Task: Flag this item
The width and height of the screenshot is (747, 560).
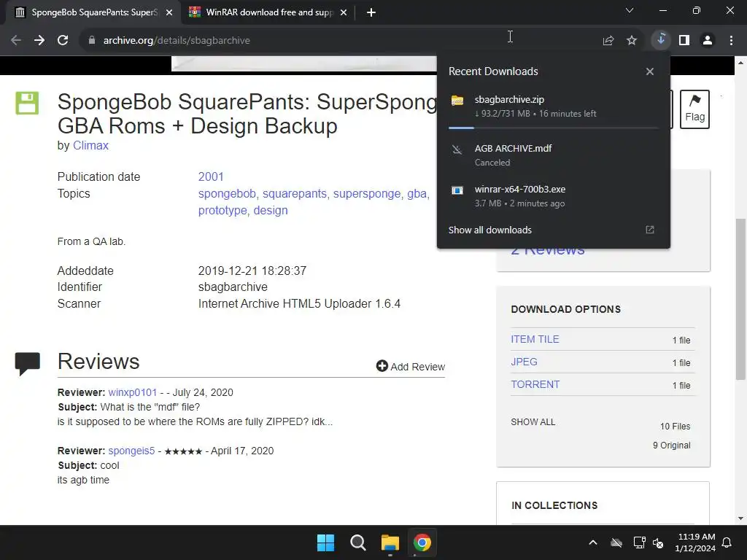Action: 694,109
